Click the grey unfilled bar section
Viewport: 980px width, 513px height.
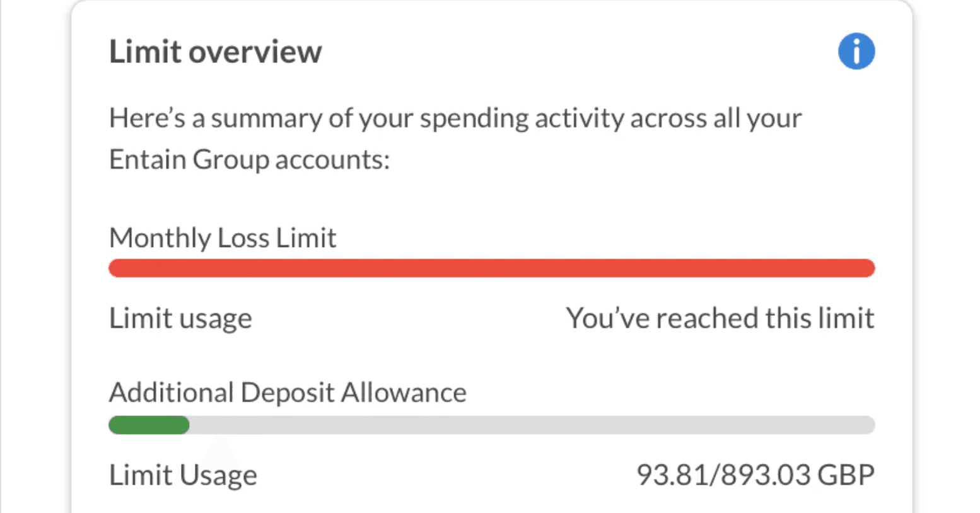pyautogui.click(x=530, y=425)
